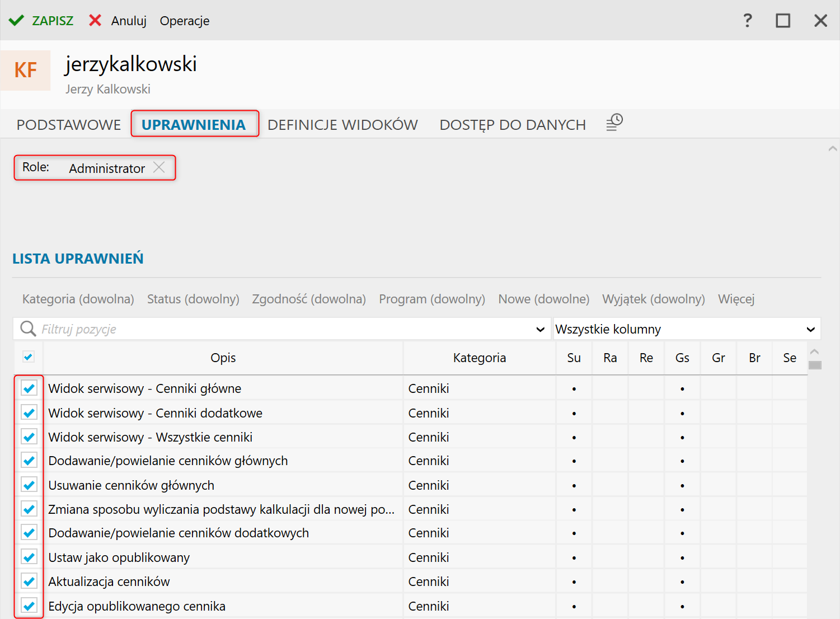The image size is (840, 619).
Task: Remove the Administrator role with X
Action: (x=159, y=167)
